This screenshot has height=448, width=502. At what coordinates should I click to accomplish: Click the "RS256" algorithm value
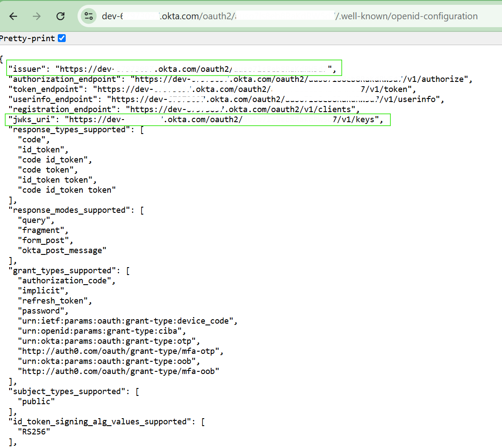coord(34,432)
